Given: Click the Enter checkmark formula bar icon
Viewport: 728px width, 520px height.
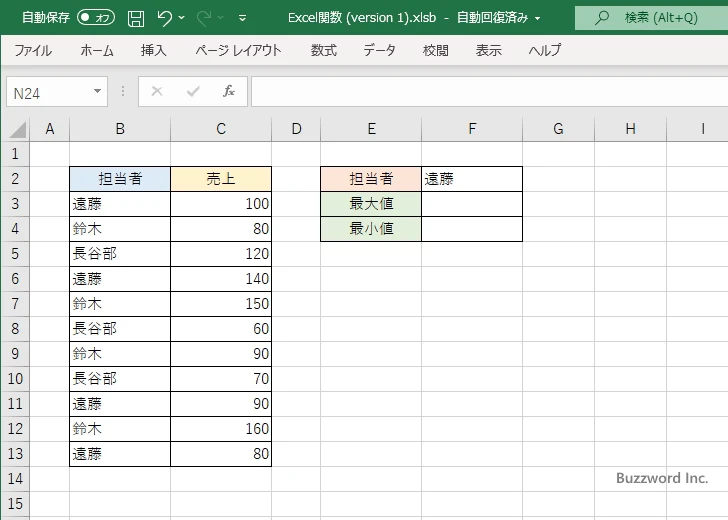Looking at the screenshot, I should click(x=193, y=91).
